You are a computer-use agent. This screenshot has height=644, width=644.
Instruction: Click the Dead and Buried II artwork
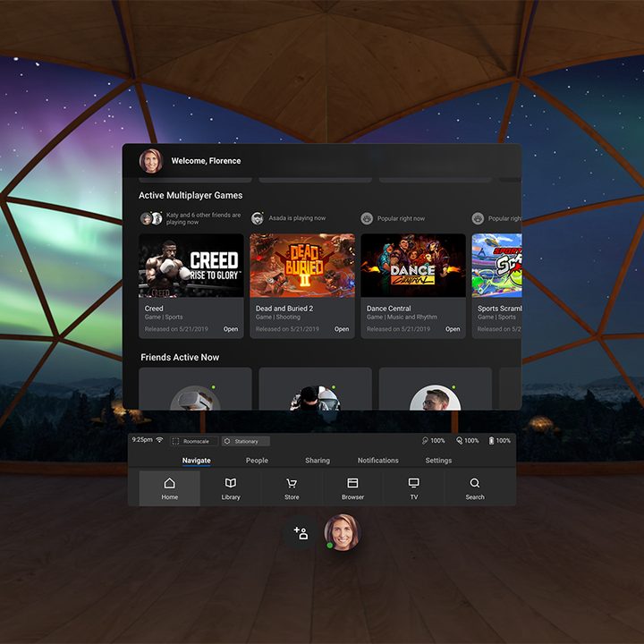point(302,266)
